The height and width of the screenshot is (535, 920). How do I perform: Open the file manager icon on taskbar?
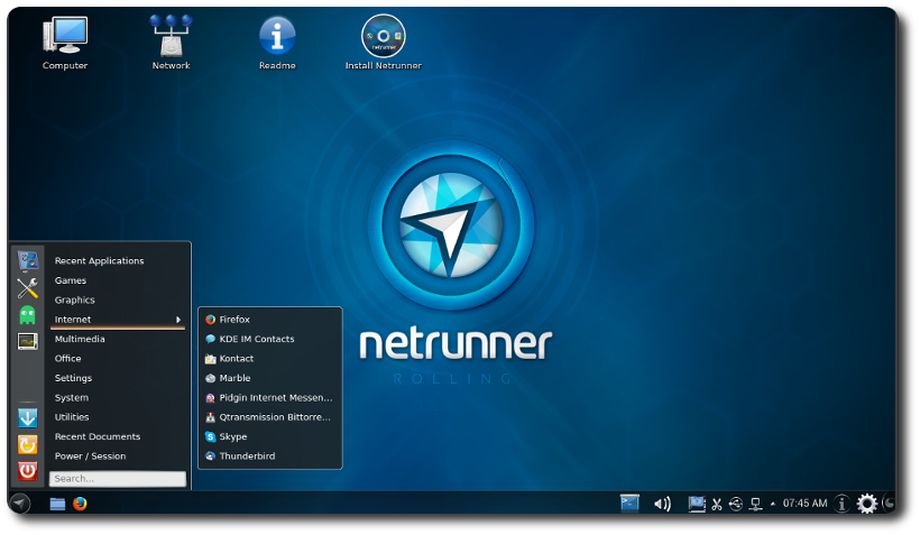point(58,504)
